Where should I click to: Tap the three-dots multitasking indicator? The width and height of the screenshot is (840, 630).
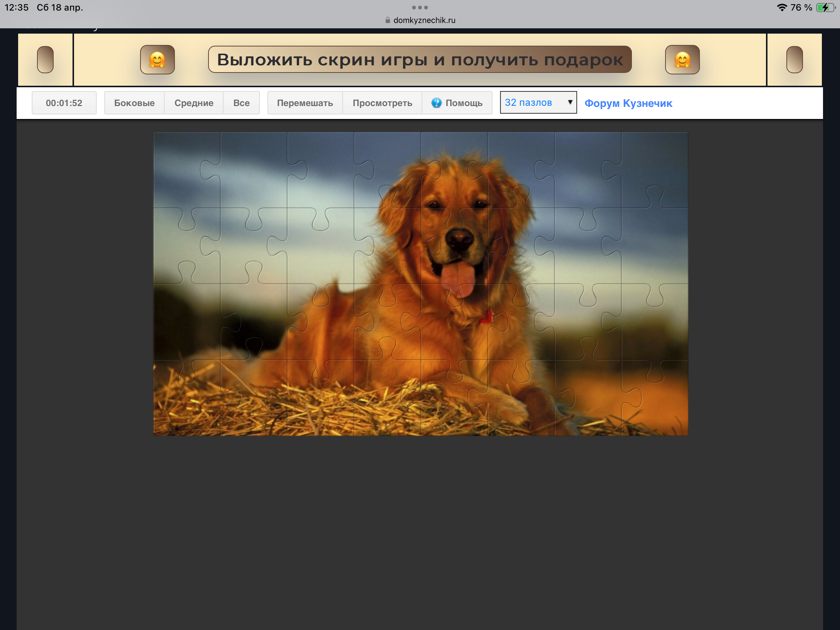pyautogui.click(x=420, y=8)
